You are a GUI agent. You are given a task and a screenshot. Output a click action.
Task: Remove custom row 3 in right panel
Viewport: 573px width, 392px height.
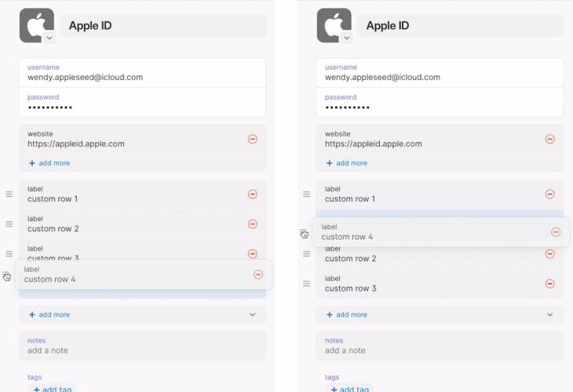point(549,283)
